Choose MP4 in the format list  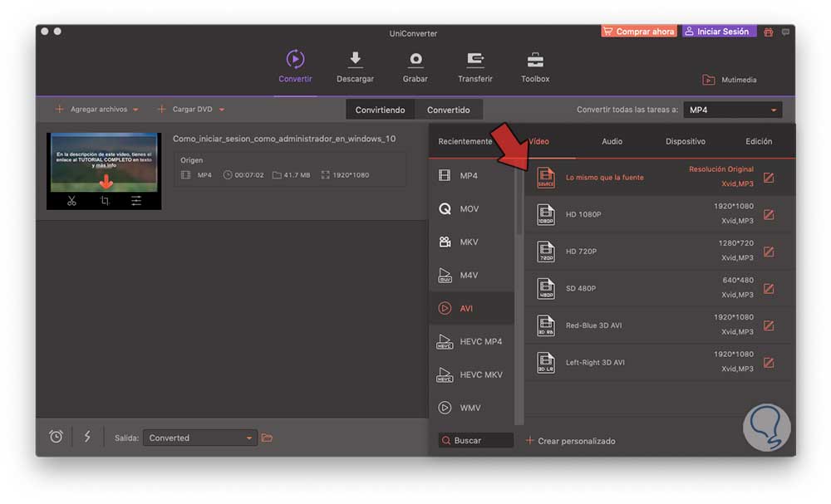pos(472,175)
